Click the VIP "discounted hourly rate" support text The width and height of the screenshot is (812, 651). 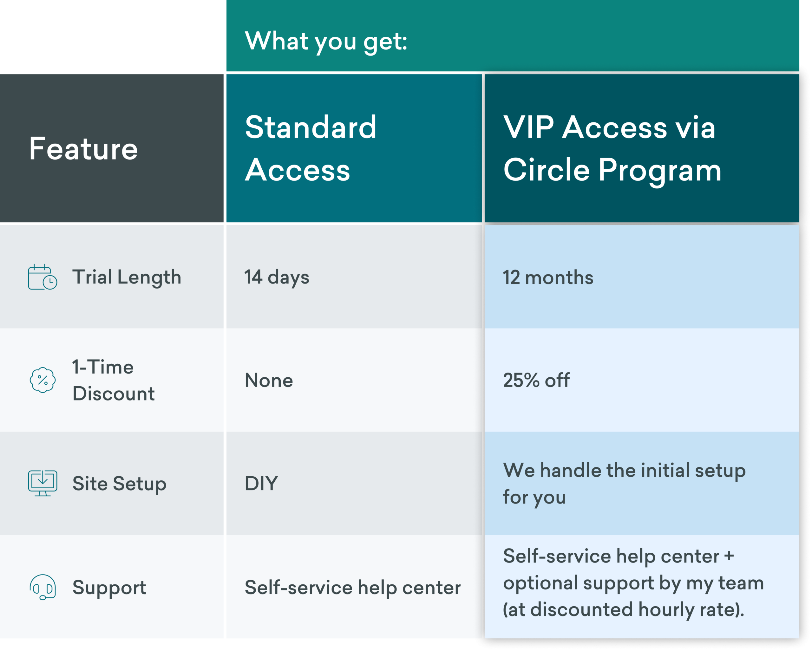click(623, 609)
